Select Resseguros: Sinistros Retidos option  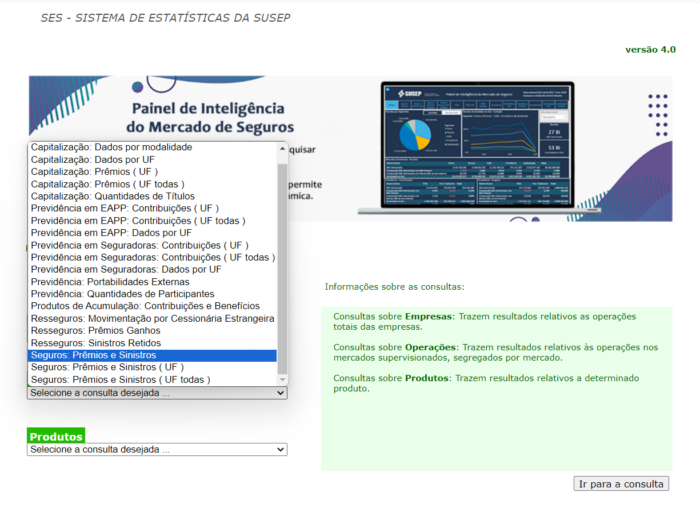pyautogui.click(x=152, y=343)
